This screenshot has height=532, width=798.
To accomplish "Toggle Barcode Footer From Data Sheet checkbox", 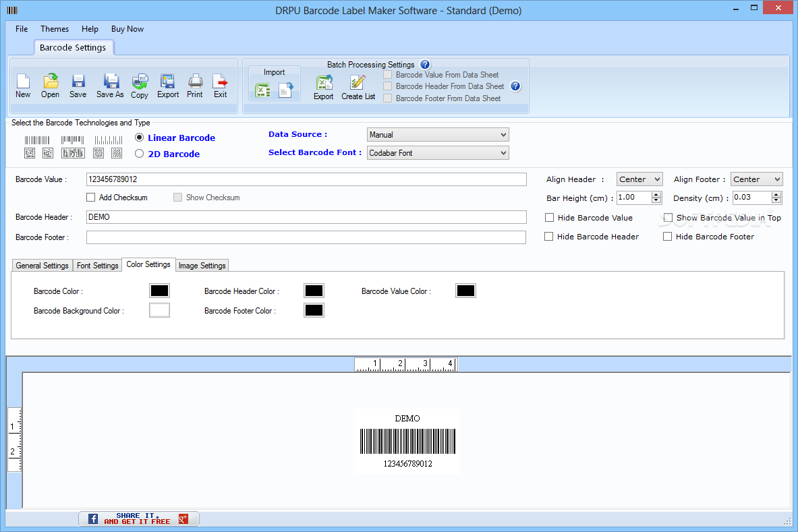I will pos(388,98).
